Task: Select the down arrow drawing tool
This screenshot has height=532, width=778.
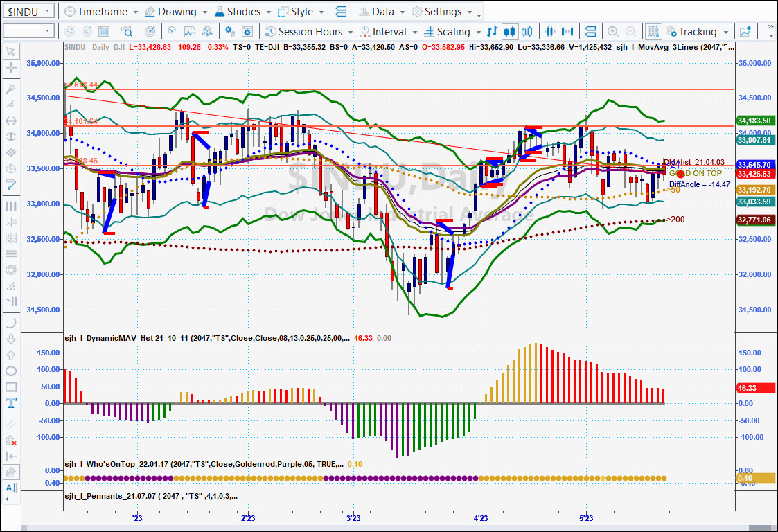Action: 11,339
